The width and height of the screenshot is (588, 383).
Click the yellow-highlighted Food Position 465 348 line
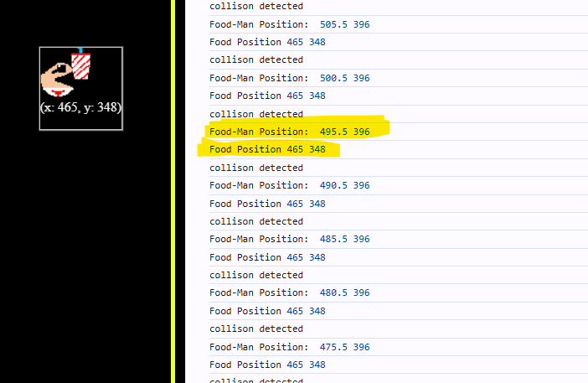267,149
